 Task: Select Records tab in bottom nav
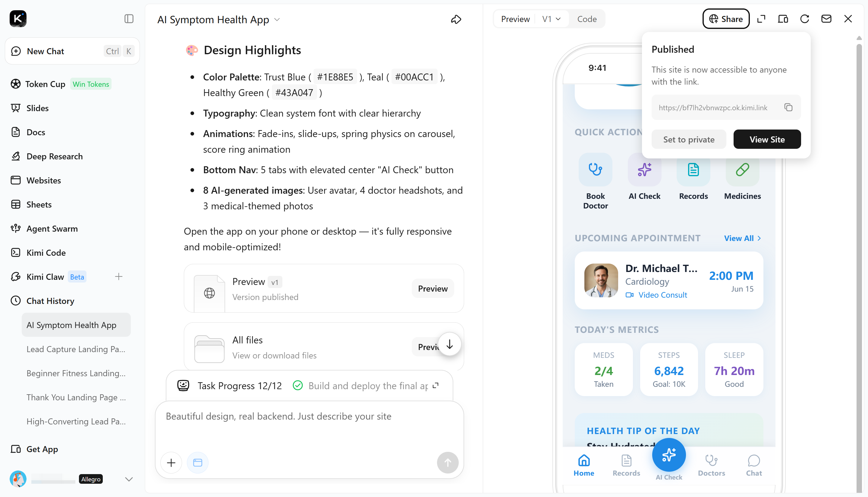(626, 466)
